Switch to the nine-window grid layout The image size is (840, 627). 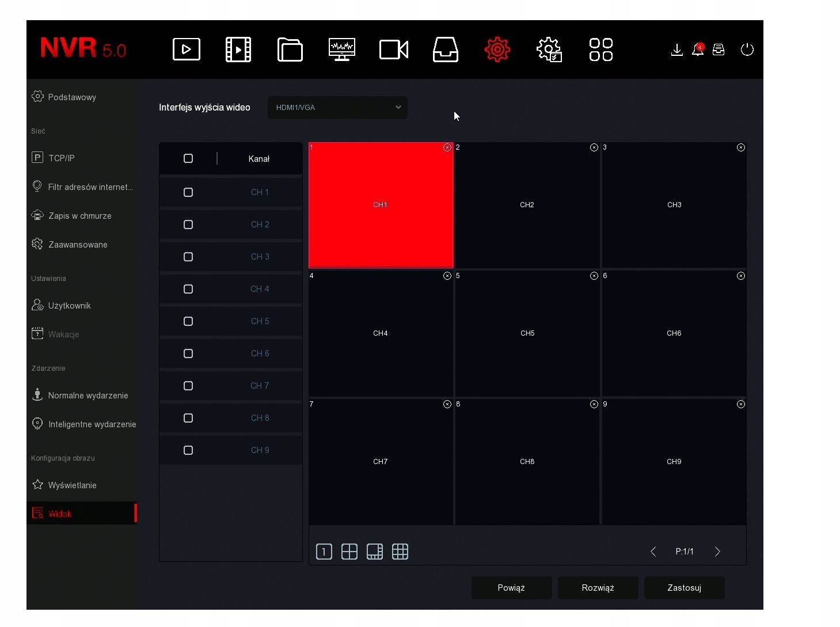click(x=400, y=552)
